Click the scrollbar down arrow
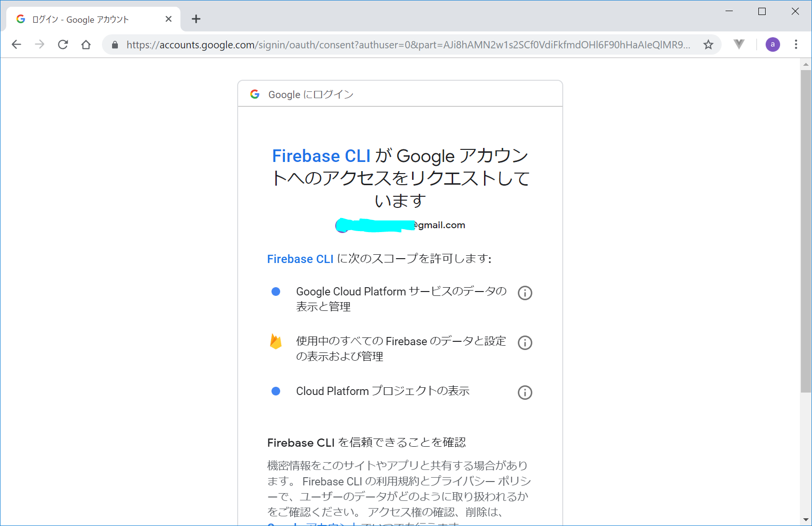The width and height of the screenshot is (812, 526). click(806, 520)
